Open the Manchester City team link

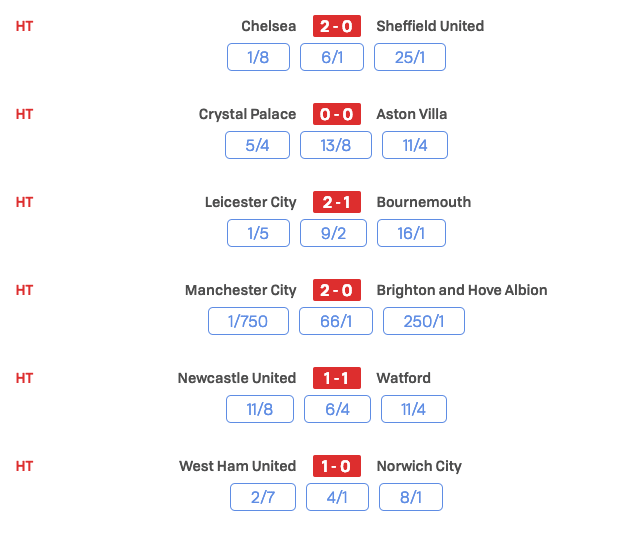click(x=241, y=290)
